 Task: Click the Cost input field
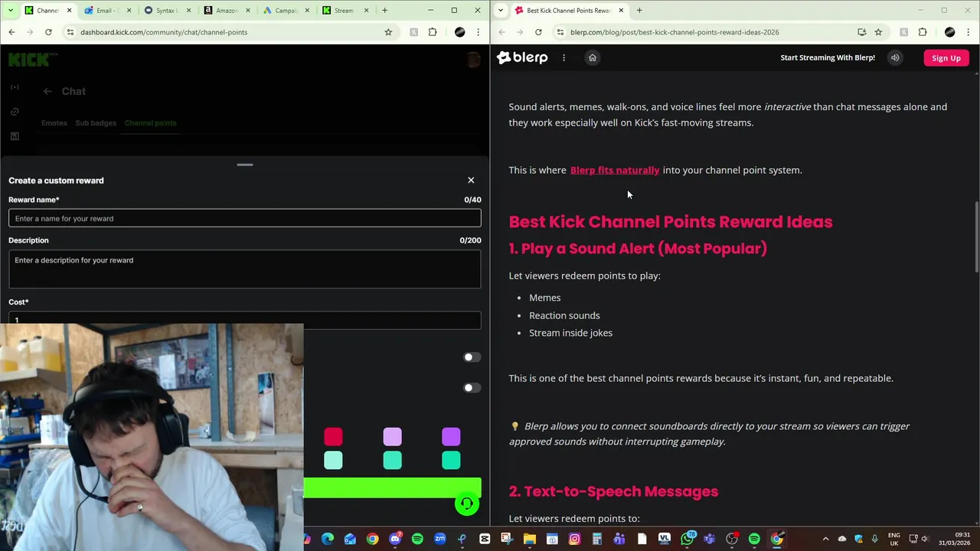245,319
